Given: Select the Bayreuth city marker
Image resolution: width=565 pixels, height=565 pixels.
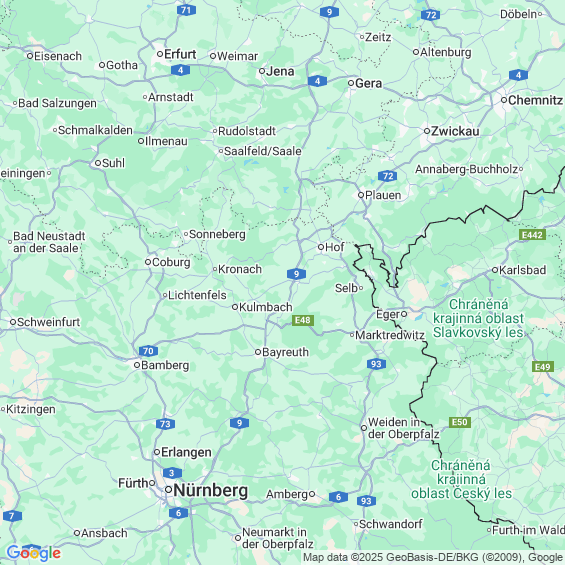Looking at the screenshot, I should (258, 352).
